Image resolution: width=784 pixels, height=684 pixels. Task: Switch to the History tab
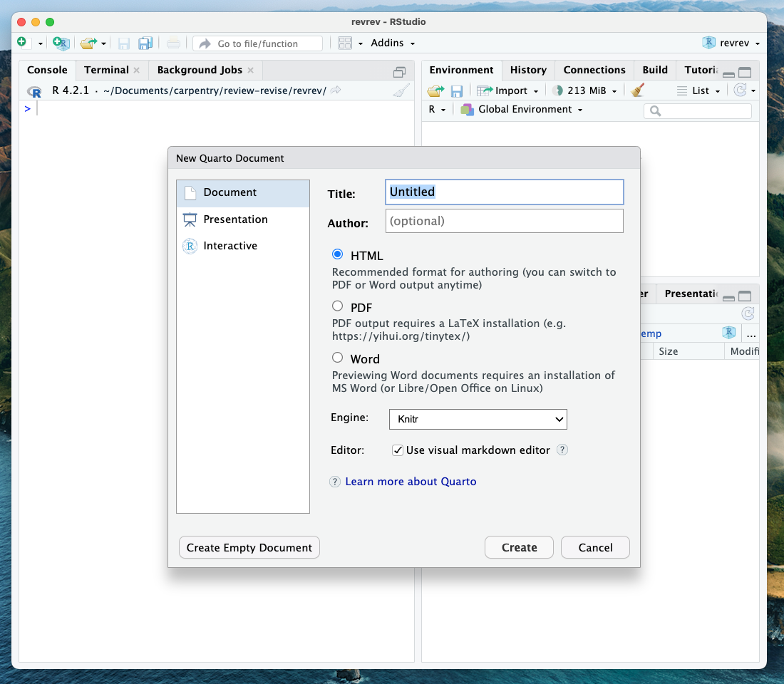[x=528, y=70]
